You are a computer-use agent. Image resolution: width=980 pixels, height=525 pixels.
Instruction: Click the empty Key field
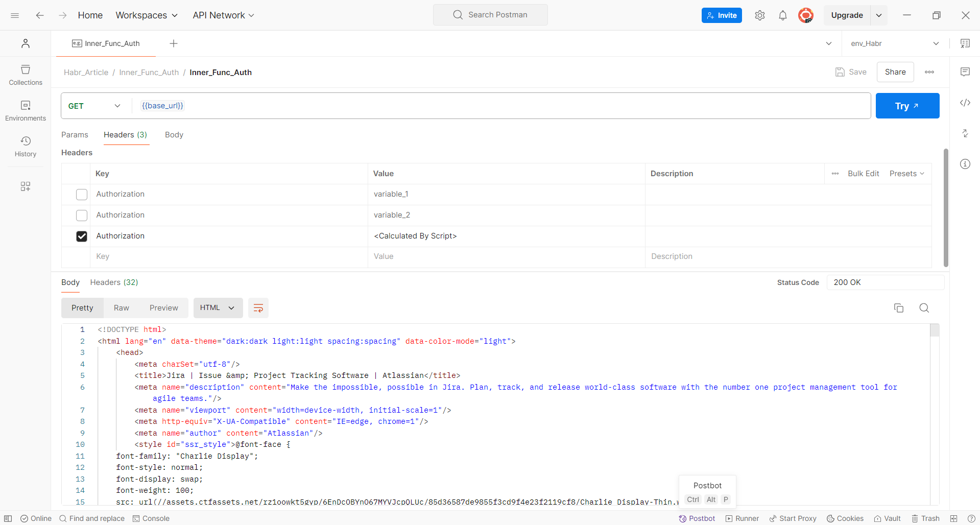[x=229, y=256]
